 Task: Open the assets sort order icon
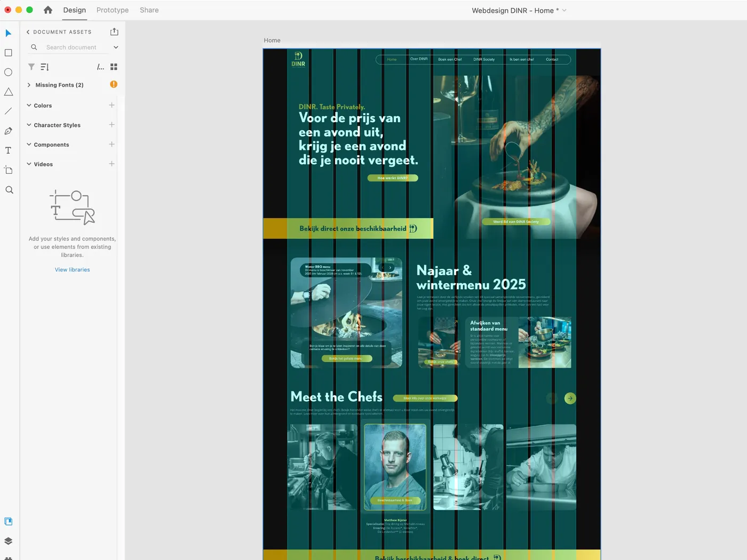coord(45,67)
